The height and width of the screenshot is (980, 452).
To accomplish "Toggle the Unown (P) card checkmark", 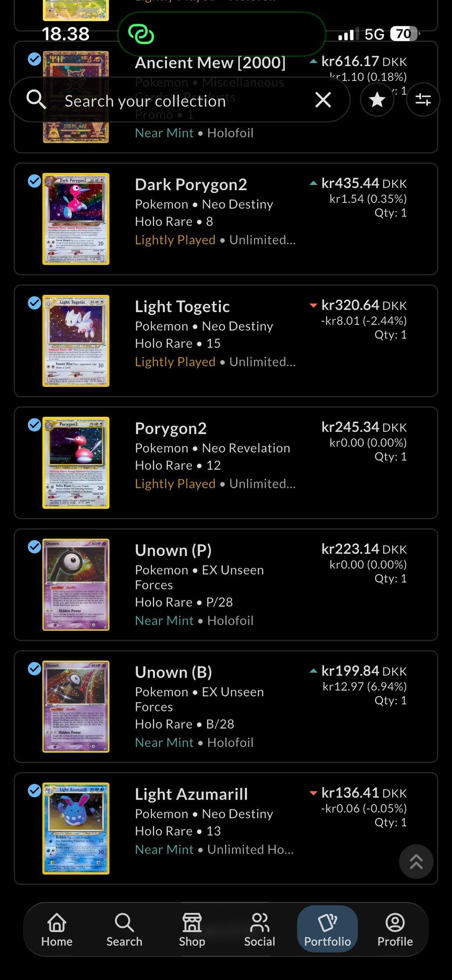I will coord(34,547).
